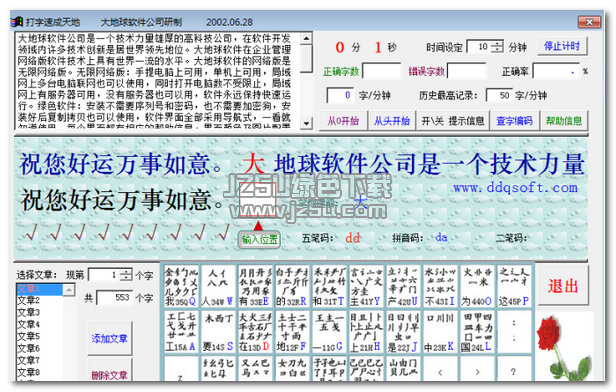The width and height of the screenshot is (616, 392).
Task: Click the R key labeled 的32R
Action: click(292, 286)
